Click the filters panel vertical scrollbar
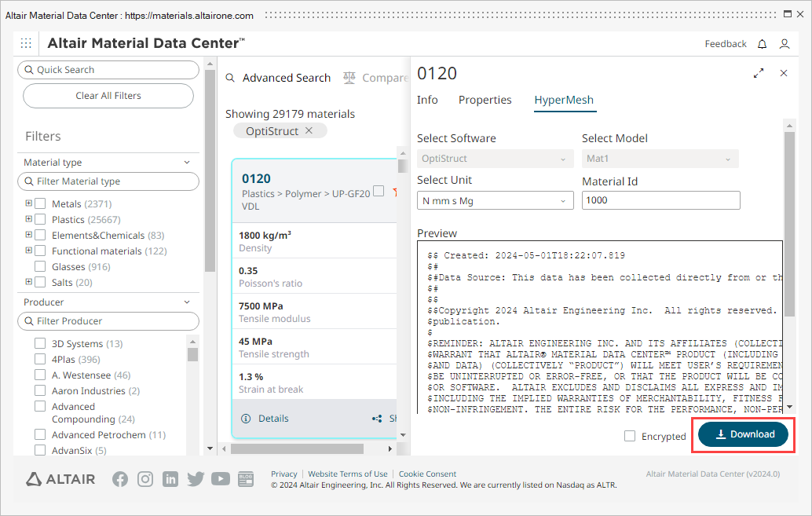Screen dimensions: 812x516 [x=210, y=171]
